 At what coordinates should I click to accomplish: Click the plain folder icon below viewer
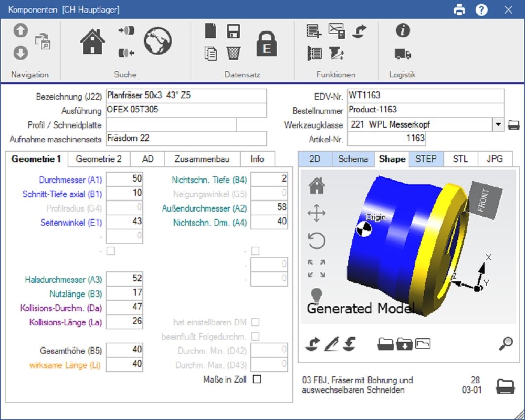tap(385, 344)
